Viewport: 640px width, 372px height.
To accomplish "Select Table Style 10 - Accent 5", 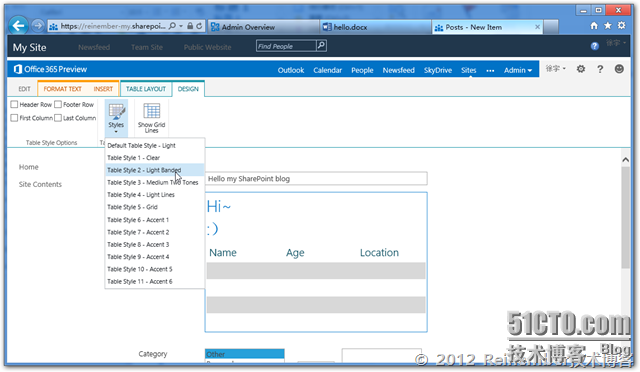I will (x=155, y=269).
